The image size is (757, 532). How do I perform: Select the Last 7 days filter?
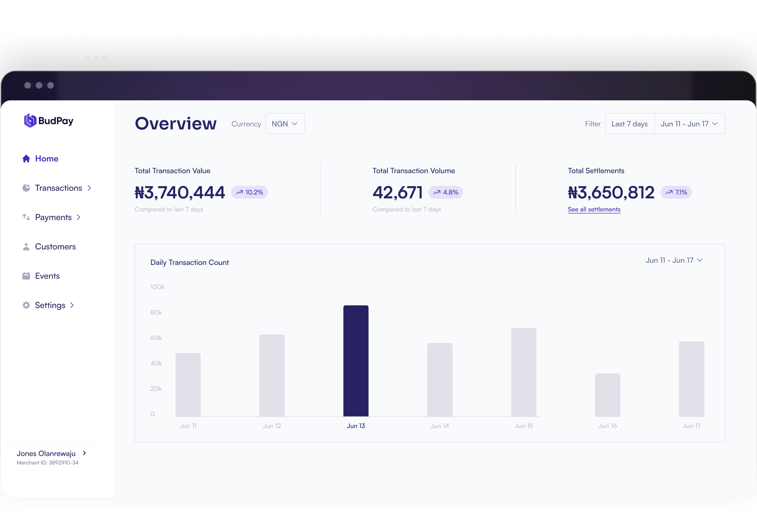click(629, 124)
